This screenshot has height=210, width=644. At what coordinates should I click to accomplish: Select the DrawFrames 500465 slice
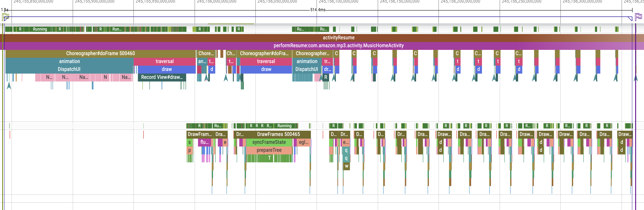tap(278, 134)
